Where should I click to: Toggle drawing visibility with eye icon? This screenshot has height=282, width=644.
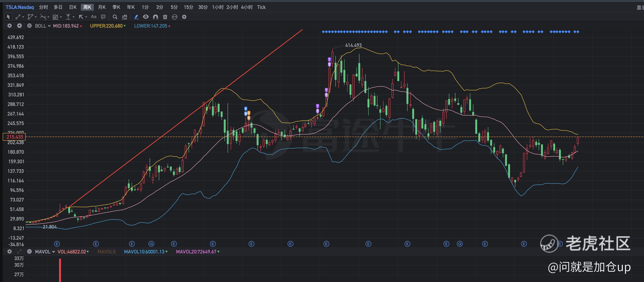146,17
